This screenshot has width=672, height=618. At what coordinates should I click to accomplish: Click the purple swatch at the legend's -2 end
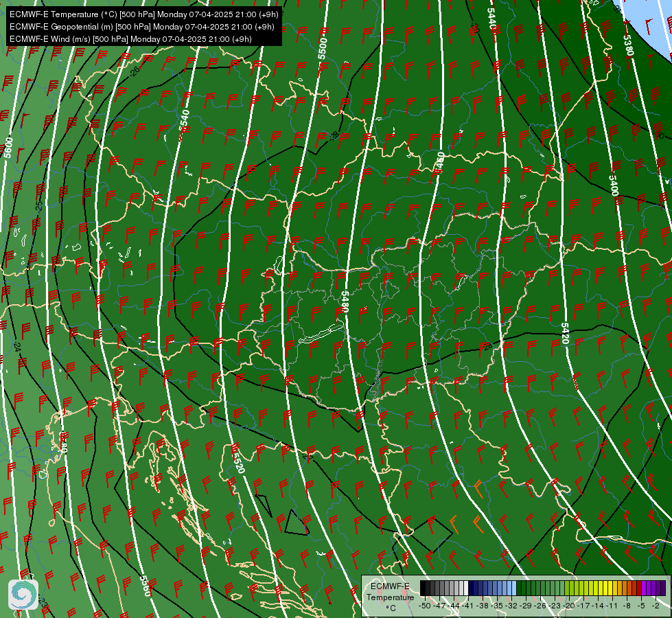click(663, 588)
